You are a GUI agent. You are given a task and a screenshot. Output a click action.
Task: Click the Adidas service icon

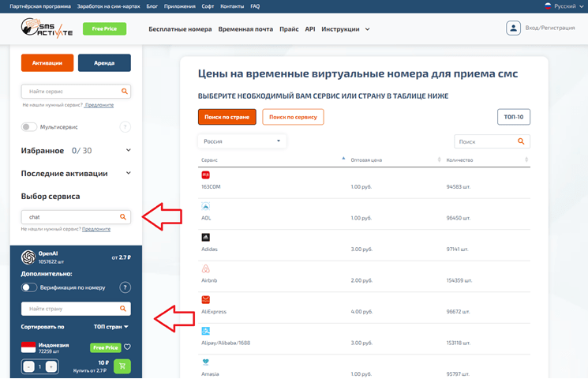[x=205, y=237]
